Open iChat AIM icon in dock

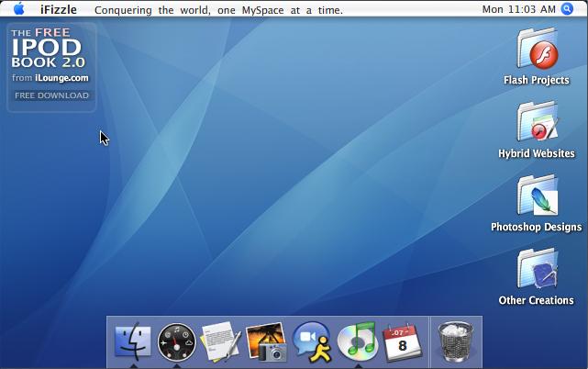coord(312,342)
